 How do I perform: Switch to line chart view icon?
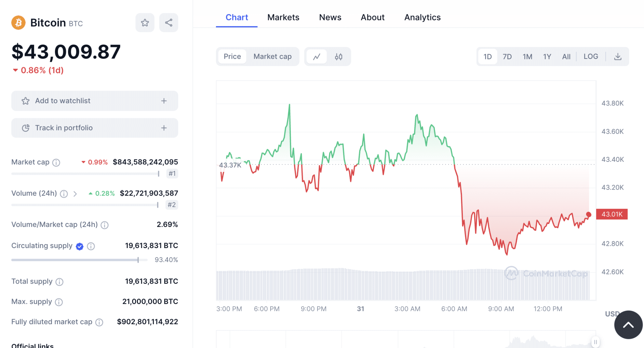(x=317, y=57)
